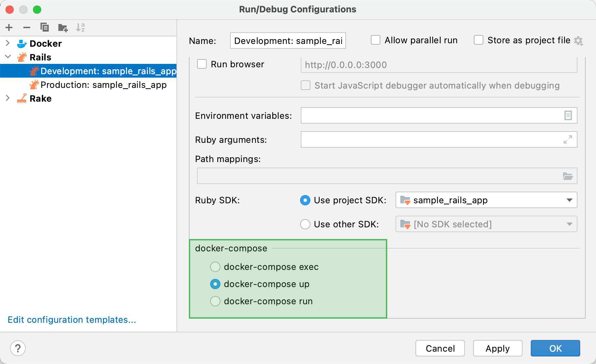Select the Production: sample_rails_app configuration
596x364 pixels.
click(103, 85)
